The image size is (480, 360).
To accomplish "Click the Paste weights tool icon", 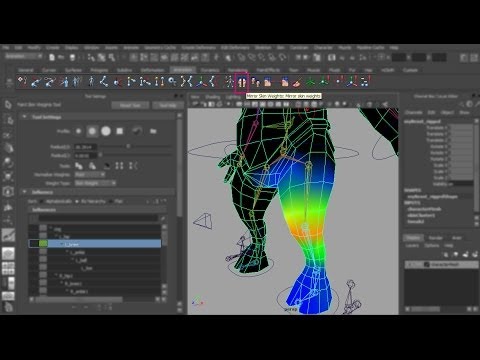I will pyautogui.click(x=92, y=166).
